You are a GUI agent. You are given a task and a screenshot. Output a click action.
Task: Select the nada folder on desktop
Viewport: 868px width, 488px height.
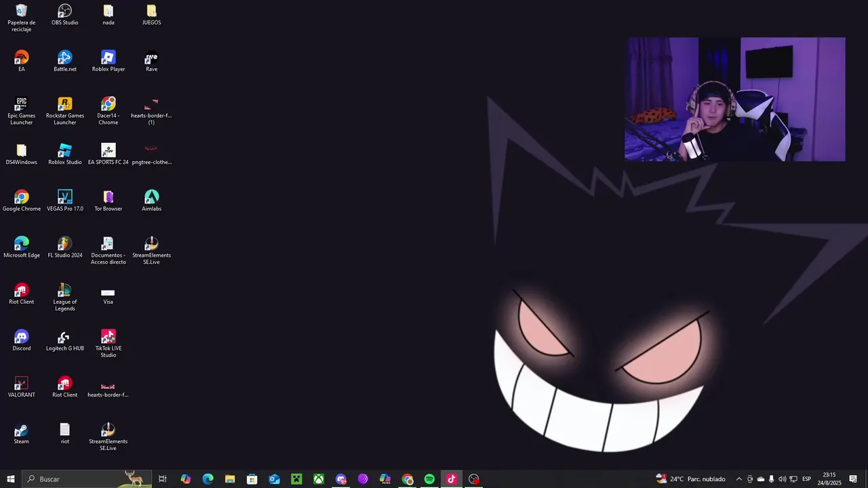[108, 15]
